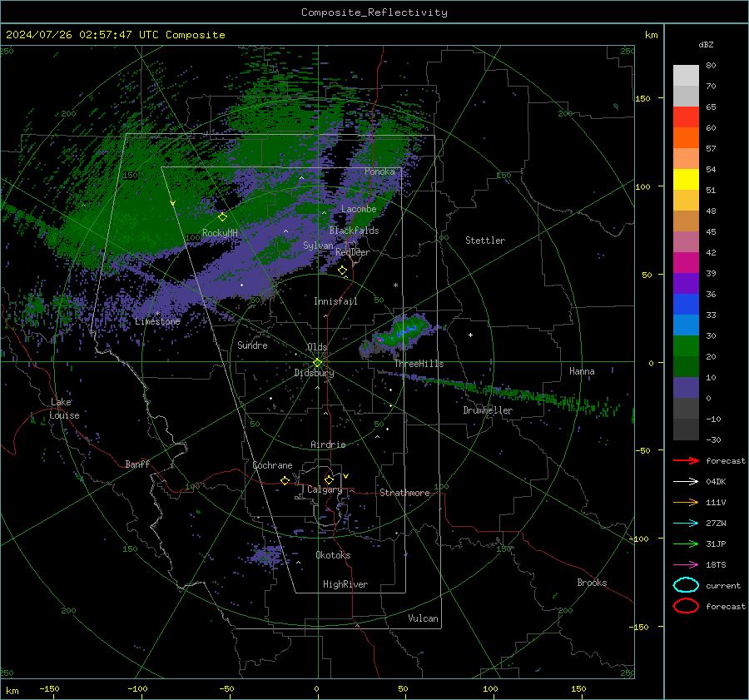749x700 pixels.
Task: Click the Lake Louise map label
Action: tap(64, 409)
